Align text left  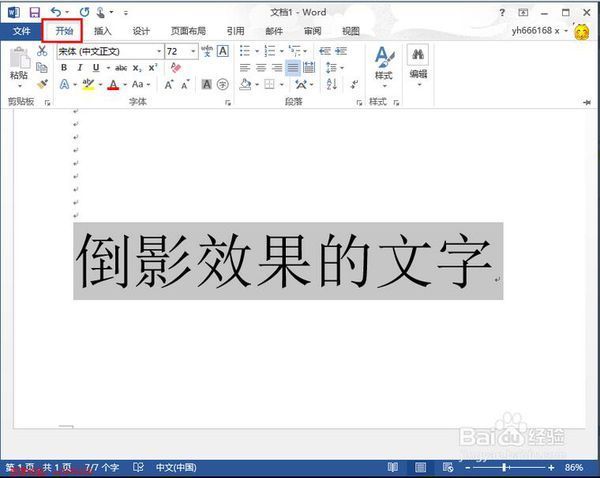point(245,68)
